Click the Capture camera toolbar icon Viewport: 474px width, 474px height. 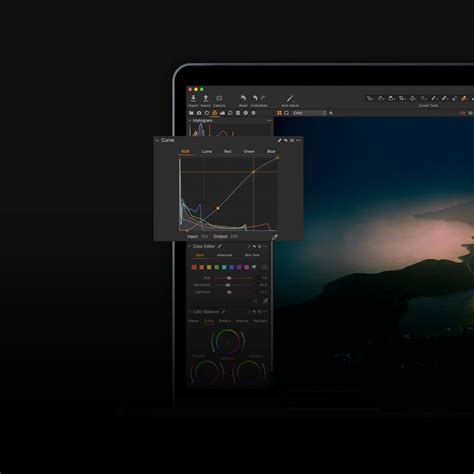(219, 98)
